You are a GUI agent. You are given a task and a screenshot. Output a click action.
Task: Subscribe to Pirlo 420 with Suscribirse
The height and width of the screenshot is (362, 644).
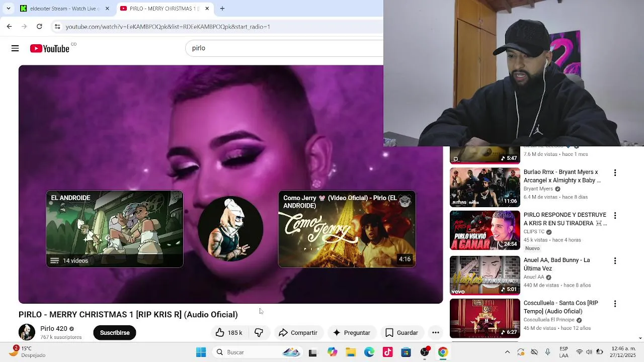pyautogui.click(x=115, y=333)
